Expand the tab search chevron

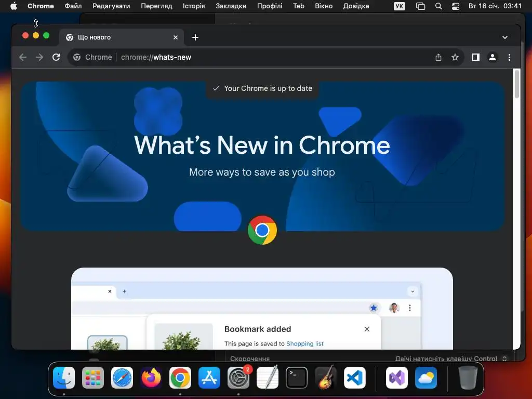click(505, 37)
